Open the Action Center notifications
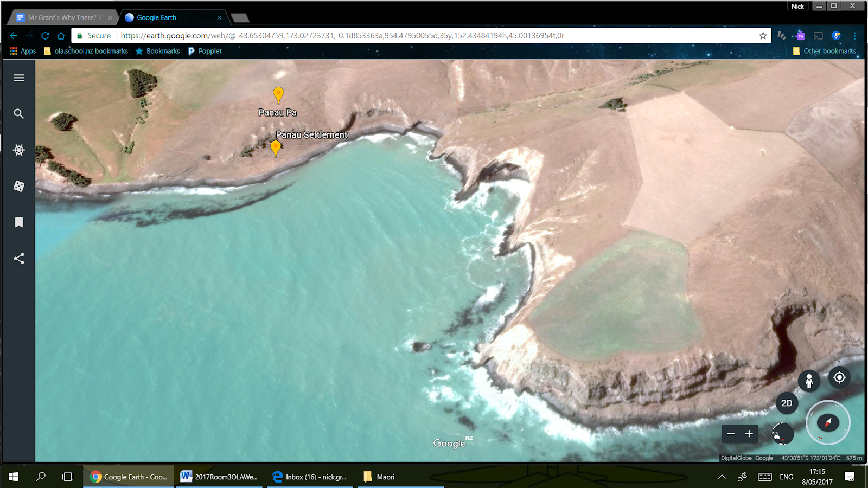This screenshot has height=488, width=868. tap(850, 477)
